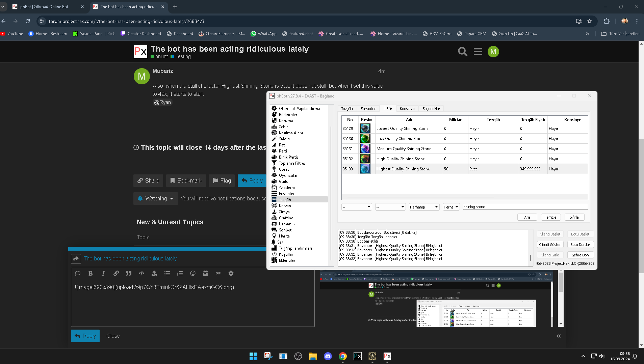The height and width of the screenshot is (364, 644).
Task: Select Simya in the phBot sidebar
Action: click(x=284, y=212)
